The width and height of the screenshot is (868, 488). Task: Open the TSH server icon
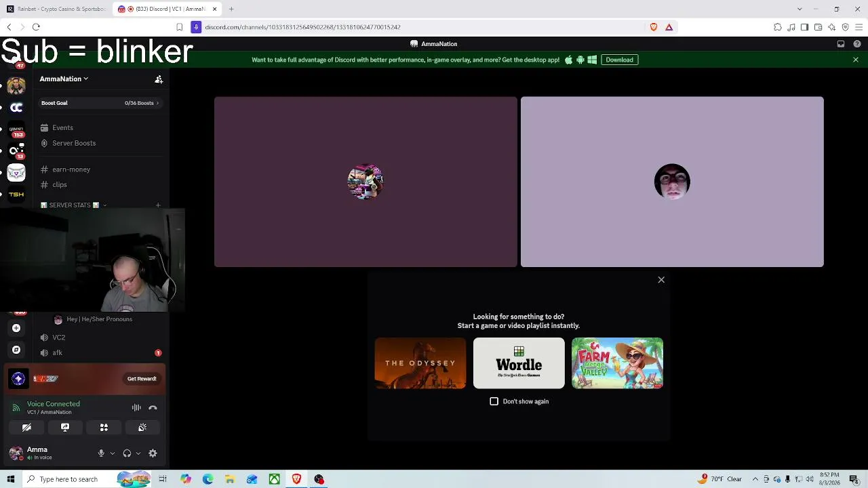(16, 195)
